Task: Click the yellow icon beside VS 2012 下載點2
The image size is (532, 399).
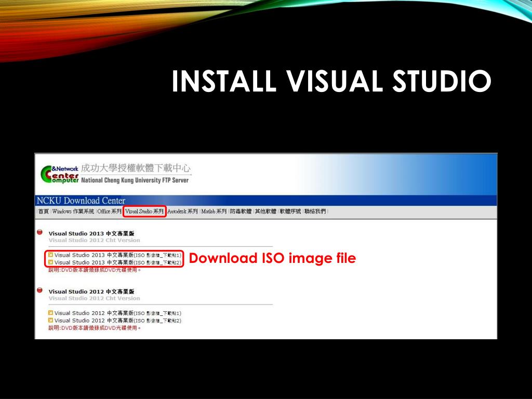Action: click(x=50, y=320)
